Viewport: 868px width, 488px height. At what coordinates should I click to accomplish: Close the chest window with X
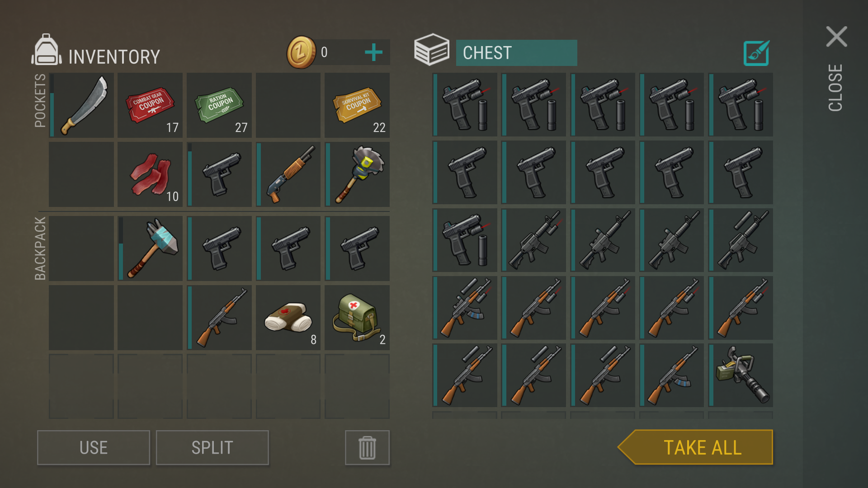(x=836, y=37)
